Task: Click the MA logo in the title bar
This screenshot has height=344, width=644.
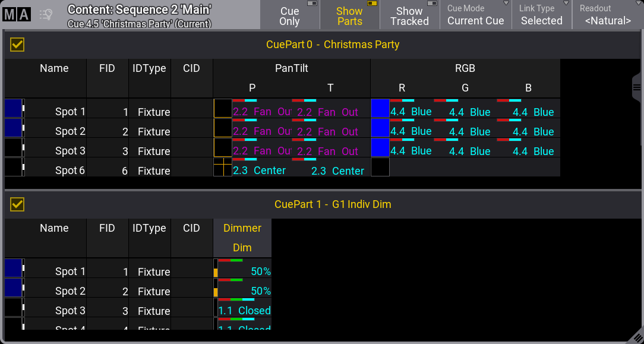Action: (x=16, y=15)
